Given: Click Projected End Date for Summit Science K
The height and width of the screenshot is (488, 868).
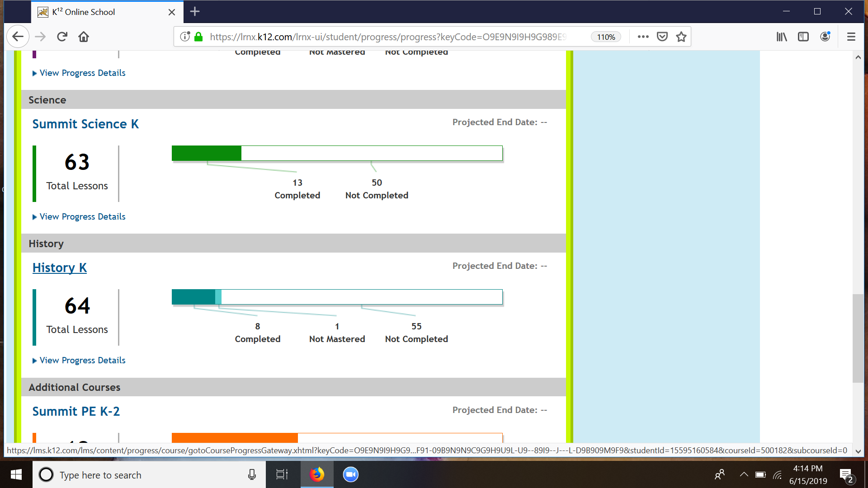Looking at the screenshot, I should (500, 122).
